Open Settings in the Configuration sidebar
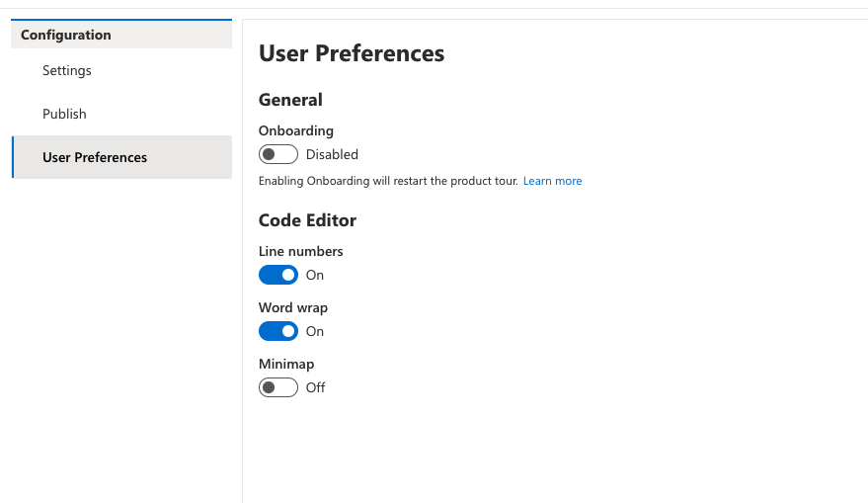 coord(67,70)
